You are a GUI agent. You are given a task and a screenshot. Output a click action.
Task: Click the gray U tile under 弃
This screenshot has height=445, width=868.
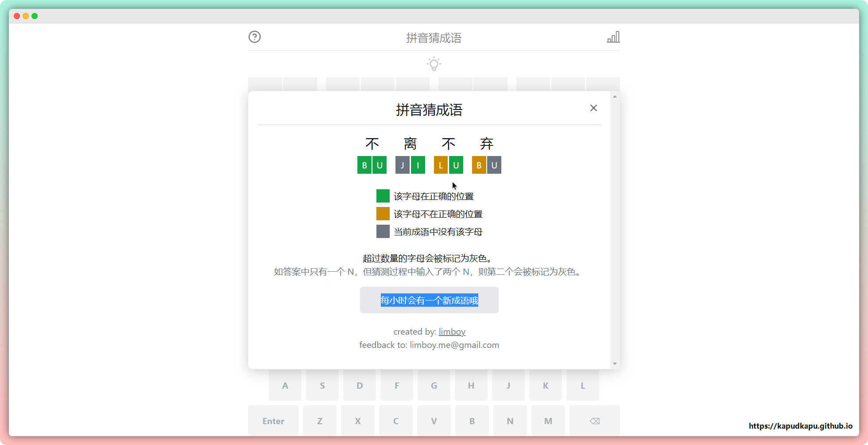point(494,165)
